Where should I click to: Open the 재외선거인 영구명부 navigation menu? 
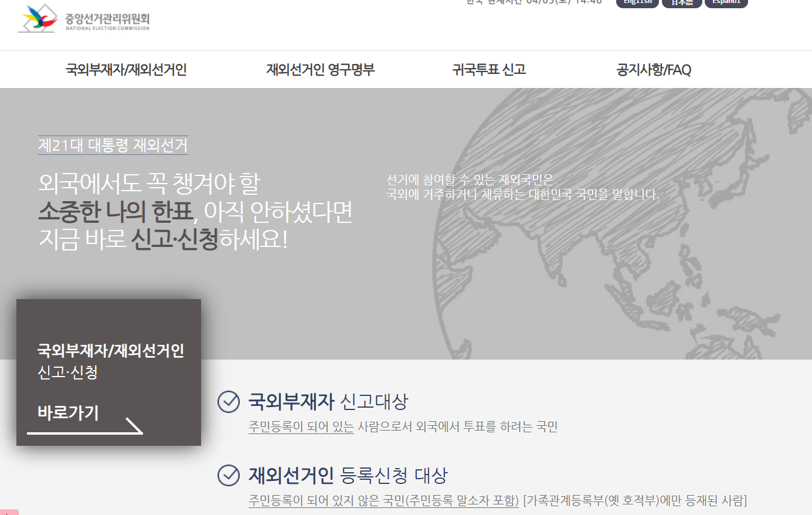tap(319, 69)
